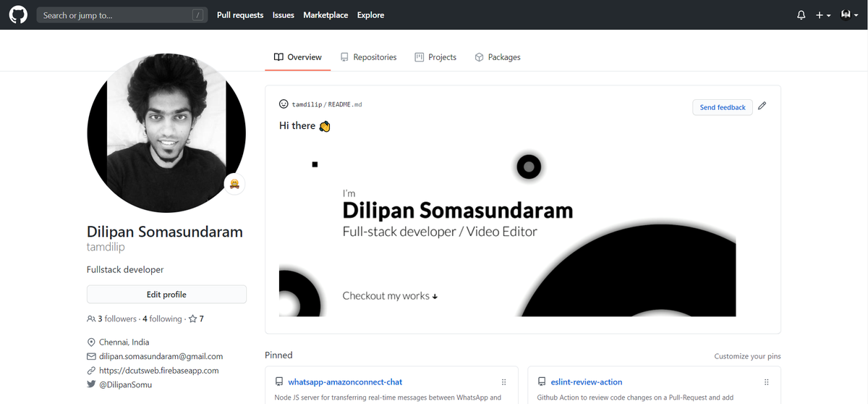The image size is (868, 404).
Task: Open the dcutsweb.firebaseapp.com website link
Action: point(159,370)
